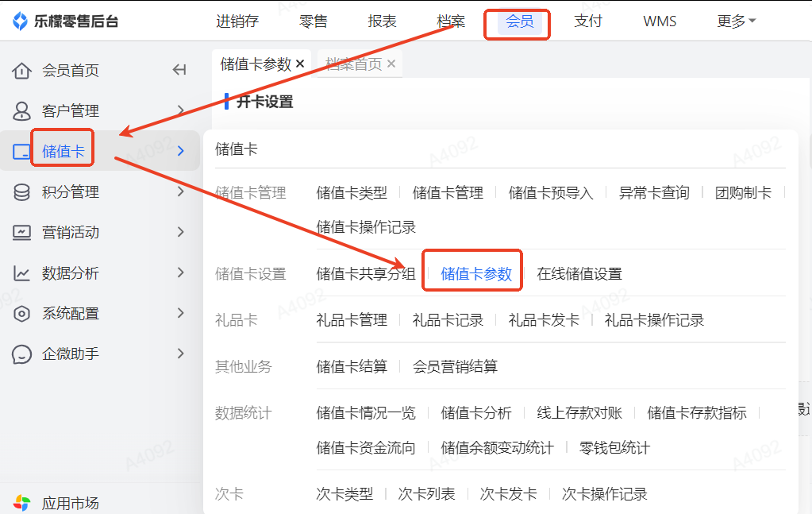Viewport: 812px width, 514px height.
Task: Open 储值卡参数 link
Action: [x=476, y=273]
